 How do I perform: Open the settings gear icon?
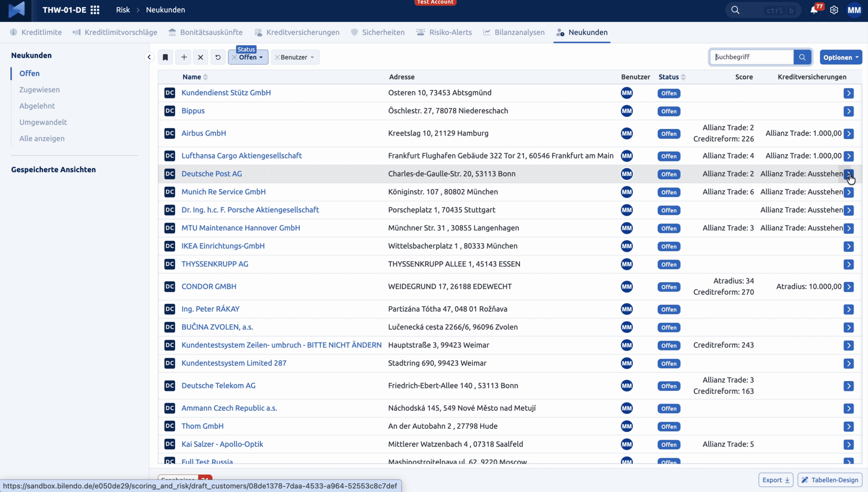pos(834,10)
